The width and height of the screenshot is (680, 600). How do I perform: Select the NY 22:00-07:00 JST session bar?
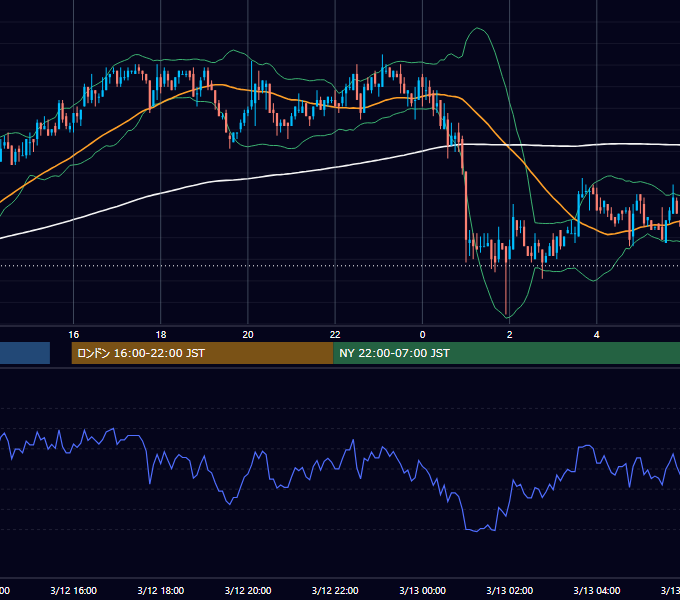[507, 353]
